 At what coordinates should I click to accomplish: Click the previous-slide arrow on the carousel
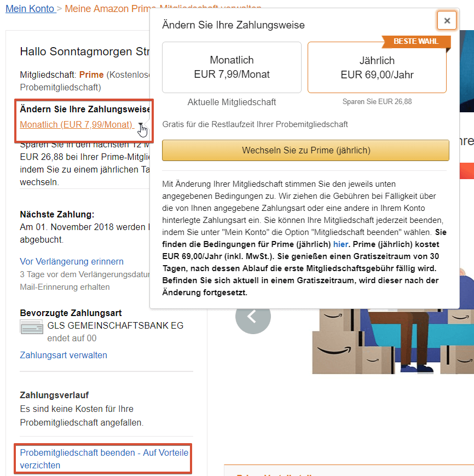click(253, 317)
